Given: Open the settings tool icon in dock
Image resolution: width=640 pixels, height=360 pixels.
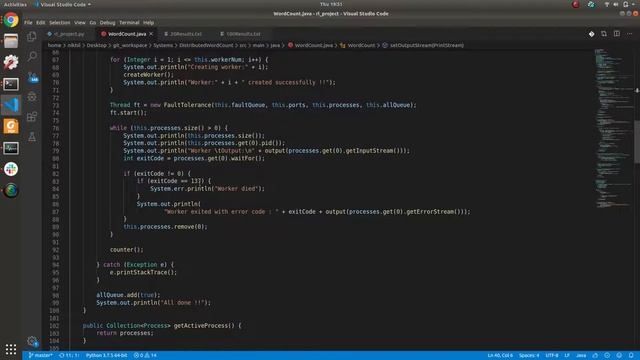Looking at the screenshot, I should click(x=11, y=62).
